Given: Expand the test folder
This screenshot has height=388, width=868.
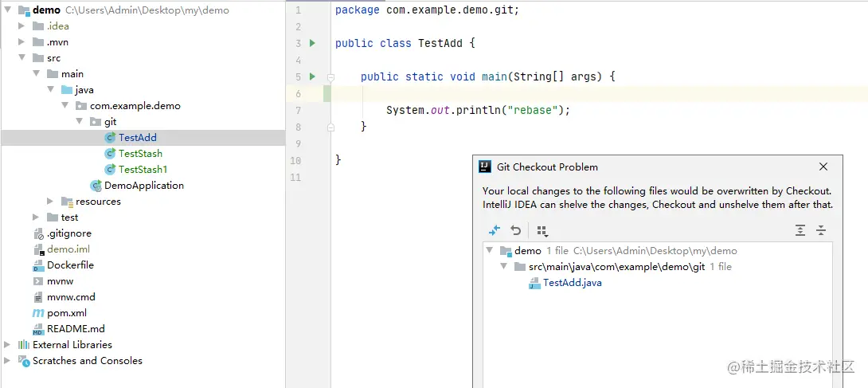Looking at the screenshot, I should point(36,218).
